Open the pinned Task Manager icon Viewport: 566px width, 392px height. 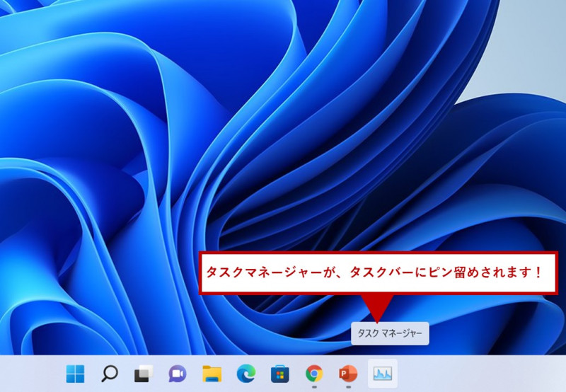tap(383, 374)
